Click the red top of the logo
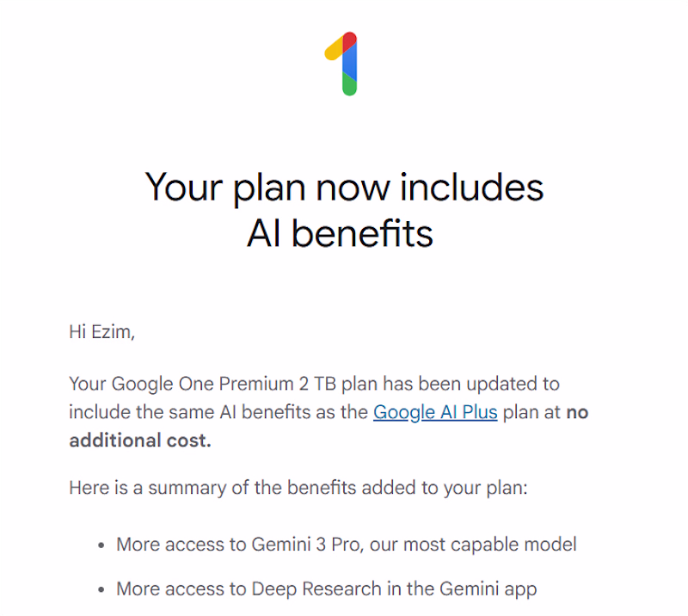Screen dimensions: 688x616 [x=349, y=40]
